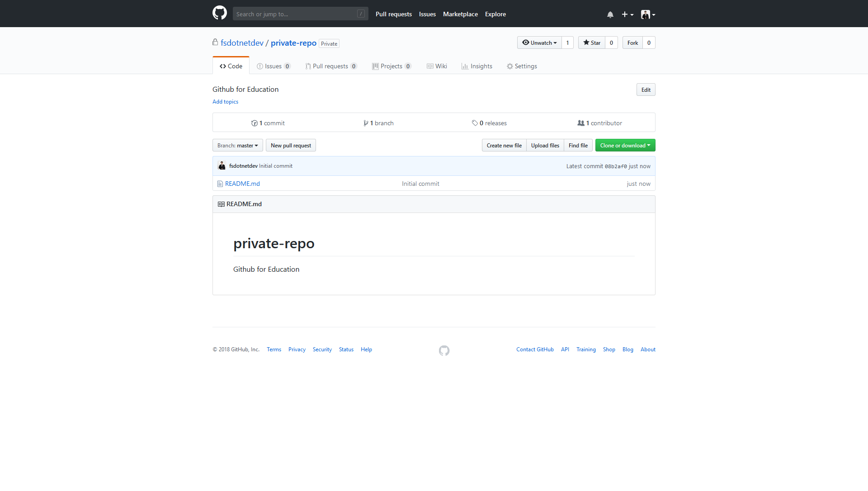Open commit hash 08b2af0
The image size is (868, 491).
616,166
